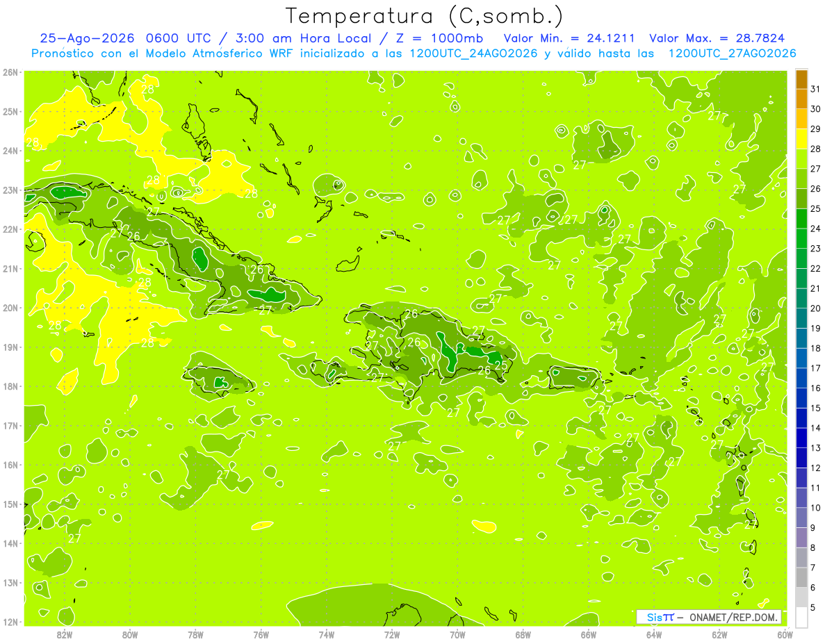The image size is (834, 644).
Task: Click the 'ONAMET/REP.DOM.' credit label
Action: pos(733,617)
